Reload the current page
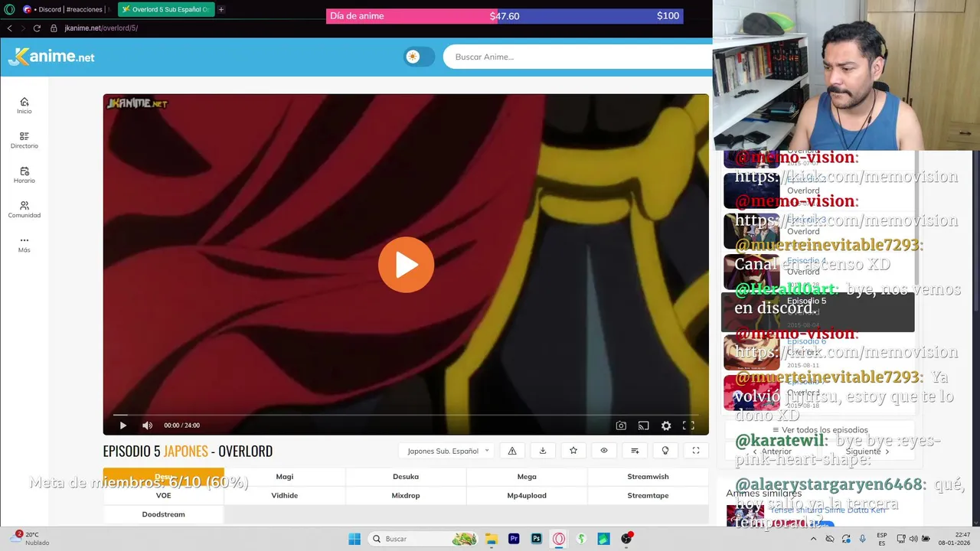Screen dimensions: 980x551 (x=36, y=28)
